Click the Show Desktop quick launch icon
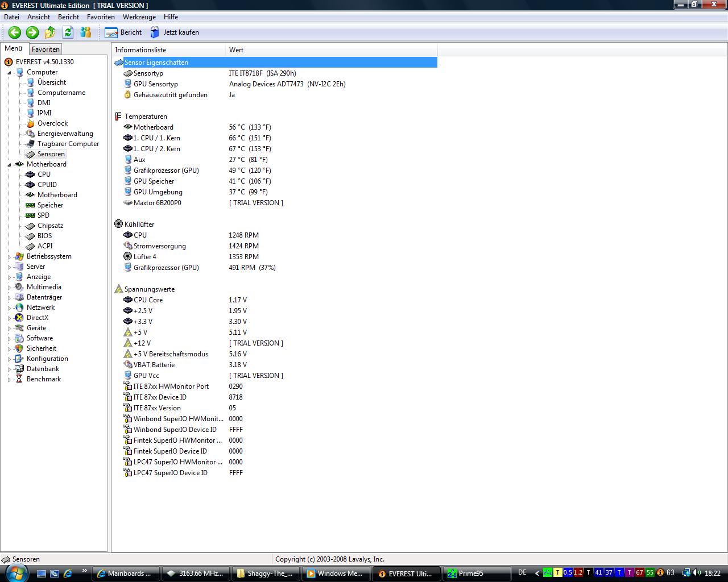Viewport: 728px width, 582px height. coord(42,573)
